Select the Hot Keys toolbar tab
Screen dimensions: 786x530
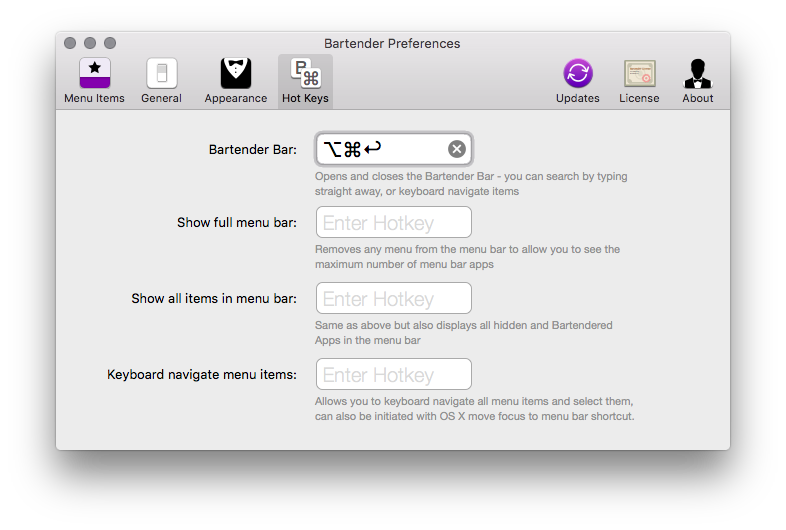[x=305, y=81]
